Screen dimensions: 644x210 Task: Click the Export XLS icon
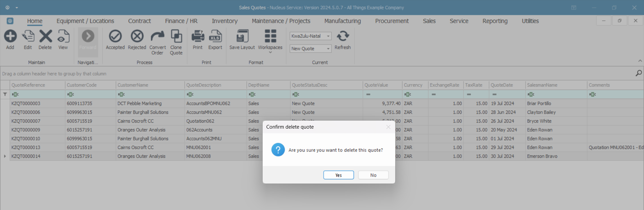click(215, 37)
